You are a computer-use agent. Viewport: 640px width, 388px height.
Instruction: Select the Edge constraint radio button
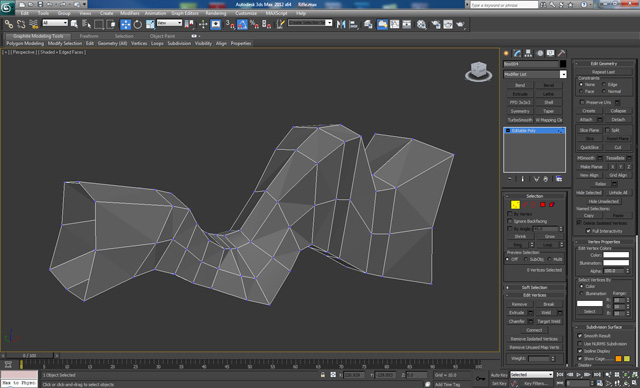pyautogui.click(x=604, y=84)
